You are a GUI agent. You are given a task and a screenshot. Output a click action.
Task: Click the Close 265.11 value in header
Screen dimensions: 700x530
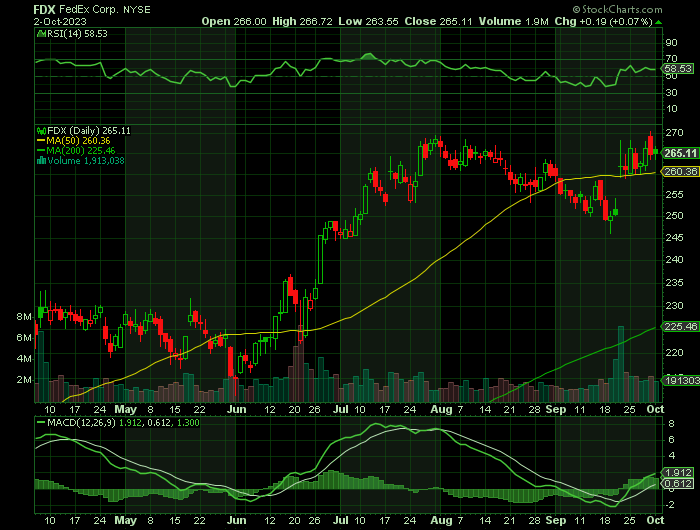438,21
